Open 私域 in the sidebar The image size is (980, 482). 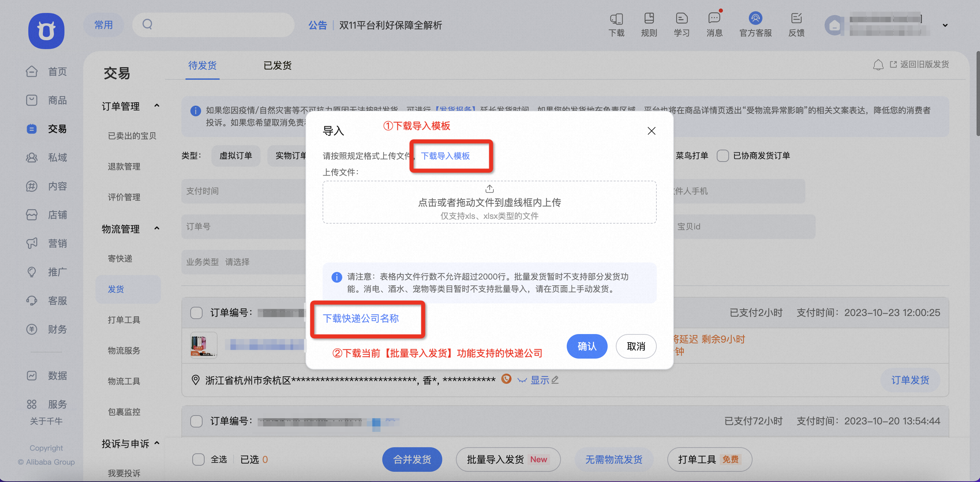[46, 157]
